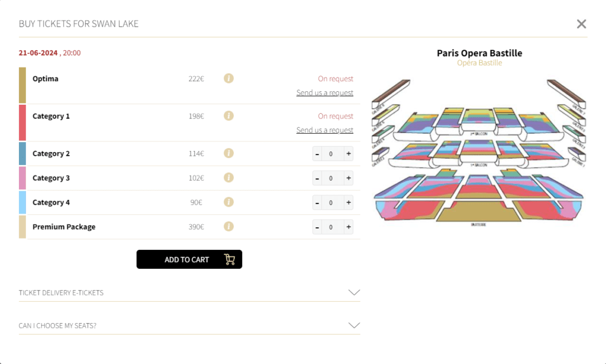Click the Category 2 quantity field

tap(332, 154)
